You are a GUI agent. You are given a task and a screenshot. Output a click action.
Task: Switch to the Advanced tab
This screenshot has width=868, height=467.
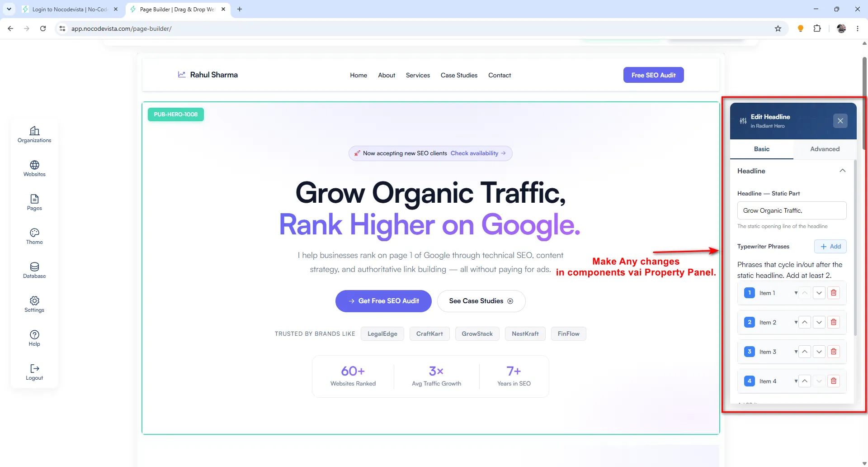pyautogui.click(x=825, y=149)
